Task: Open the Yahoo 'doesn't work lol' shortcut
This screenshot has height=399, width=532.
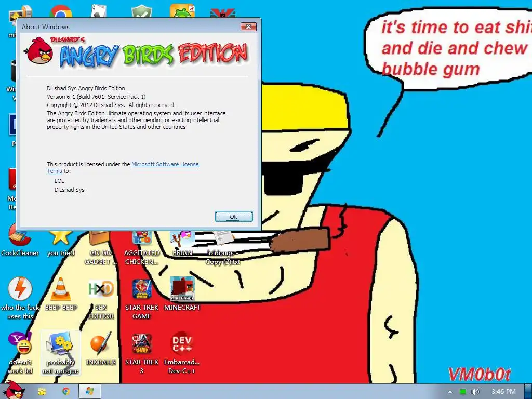Action: pyautogui.click(x=20, y=353)
